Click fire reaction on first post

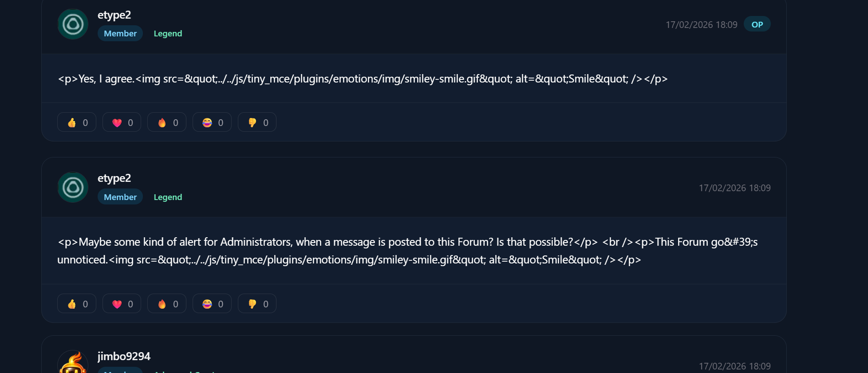pyautogui.click(x=167, y=122)
